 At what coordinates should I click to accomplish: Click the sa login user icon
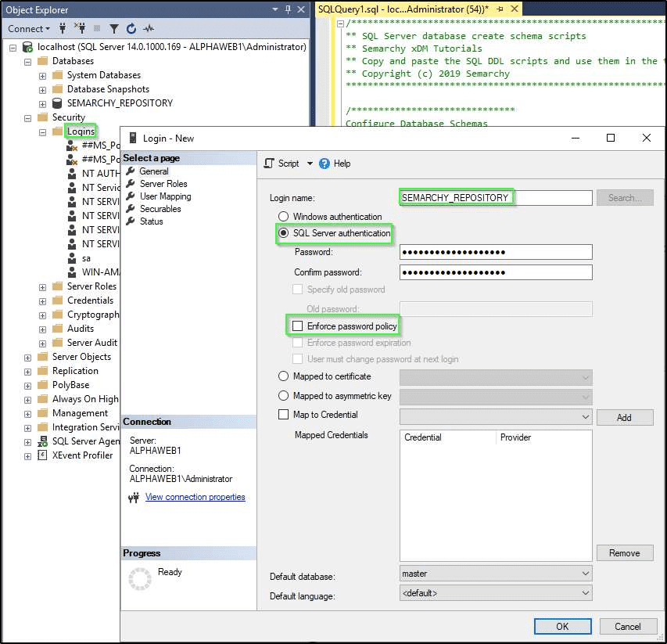pos(72,258)
